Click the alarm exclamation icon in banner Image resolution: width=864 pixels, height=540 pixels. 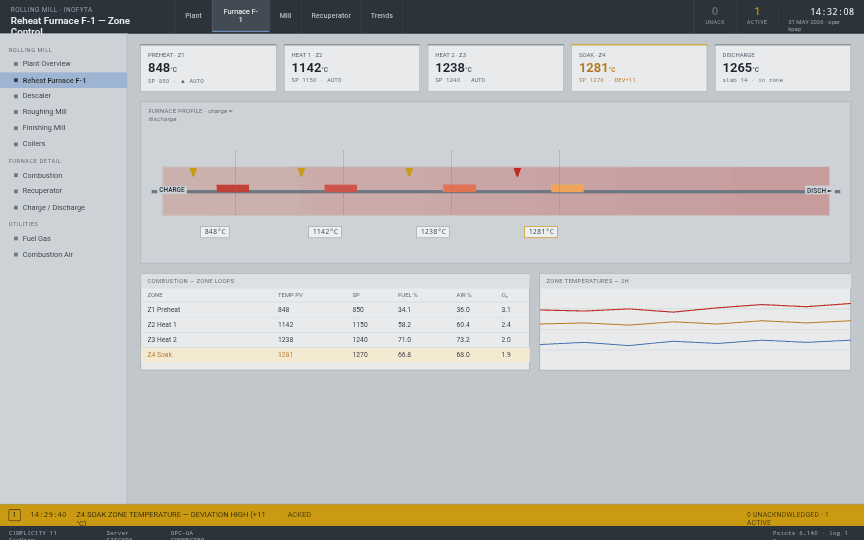[x=15, y=515]
